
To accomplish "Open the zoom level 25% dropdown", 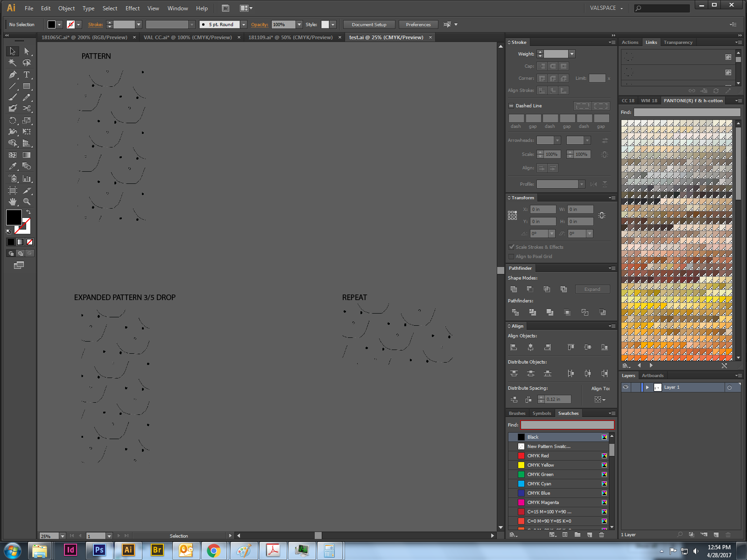I will (x=62, y=536).
